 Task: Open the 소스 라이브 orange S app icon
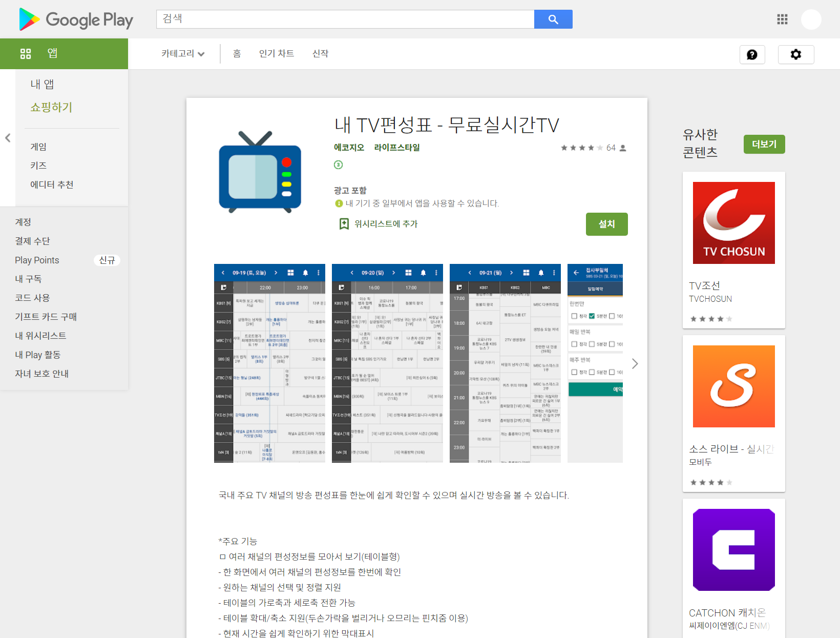tap(734, 386)
